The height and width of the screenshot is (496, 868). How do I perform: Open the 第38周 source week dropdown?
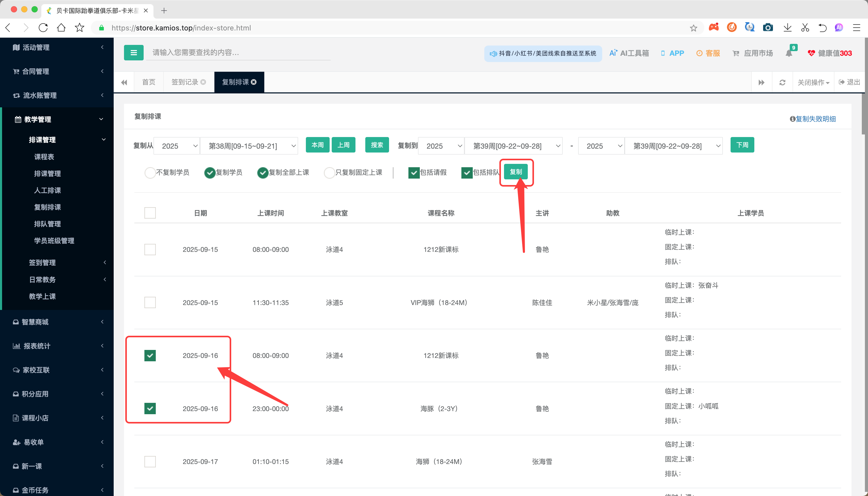[x=249, y=146]
